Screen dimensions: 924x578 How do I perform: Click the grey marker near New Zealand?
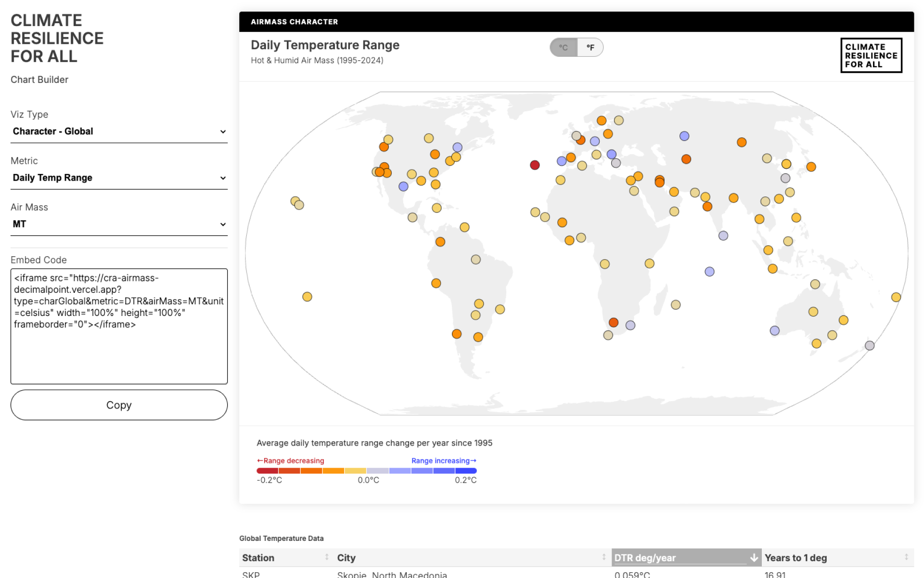tap(870, 345)
